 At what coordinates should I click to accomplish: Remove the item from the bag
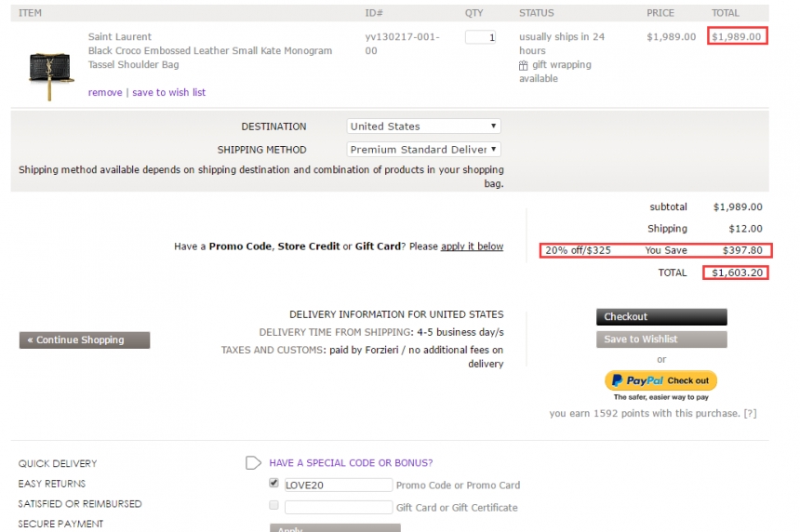pyautogui.click(x=105, y=92)
